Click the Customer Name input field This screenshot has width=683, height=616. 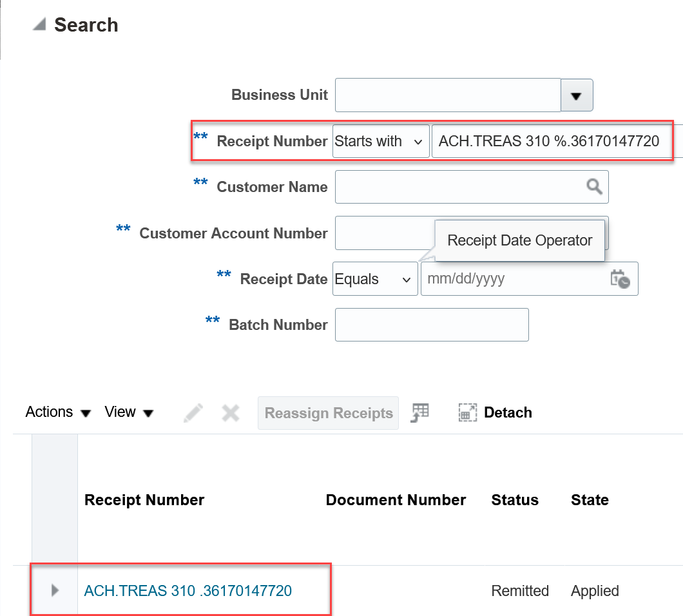tap(472, 187)
